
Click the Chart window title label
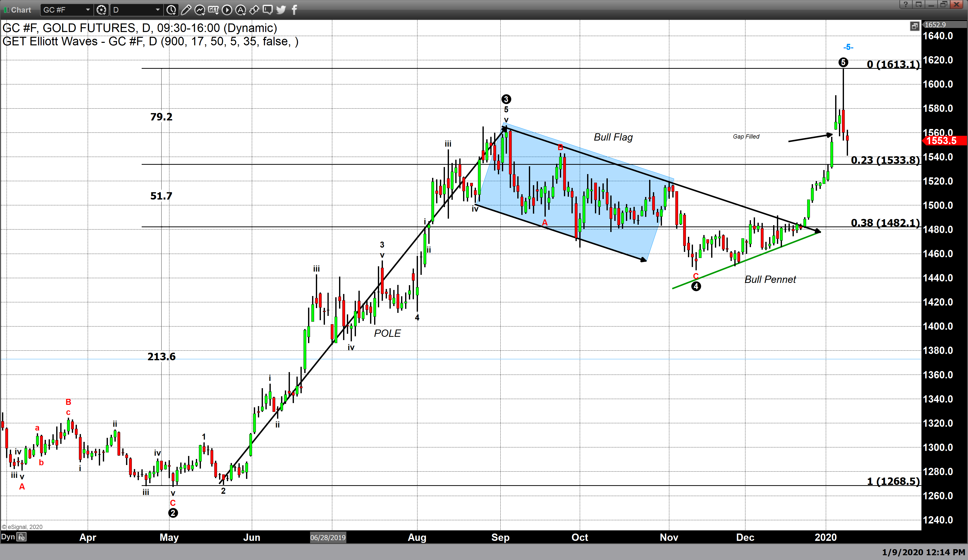pyautogui.click(x=21, y=10)
